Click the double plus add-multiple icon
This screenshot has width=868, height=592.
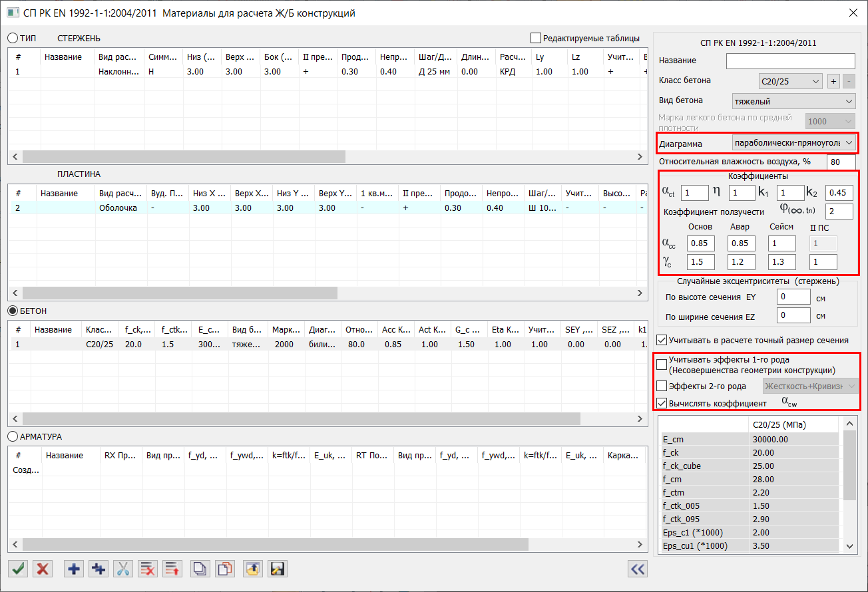(x=99, y=569)
